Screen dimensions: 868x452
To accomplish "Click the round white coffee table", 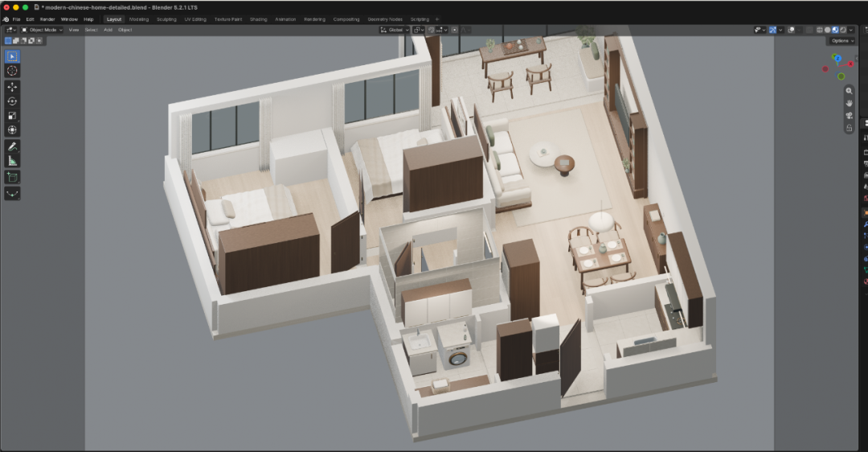I will point(543,154).
